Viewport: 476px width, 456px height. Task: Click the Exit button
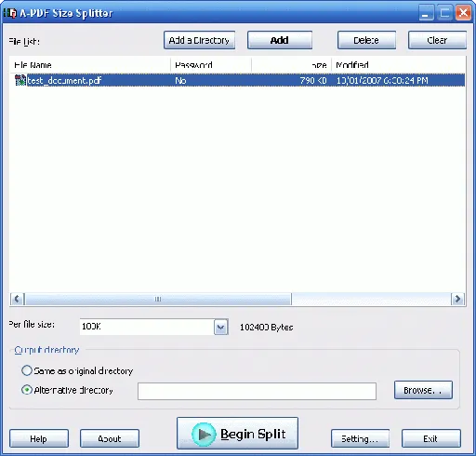[x=431, y=438]
